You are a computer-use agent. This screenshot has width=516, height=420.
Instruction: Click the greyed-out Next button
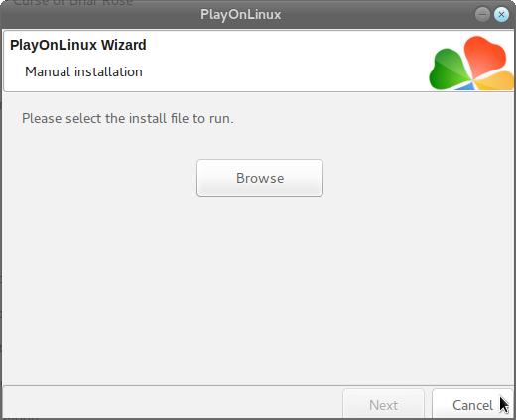click(x=383, y=404)
